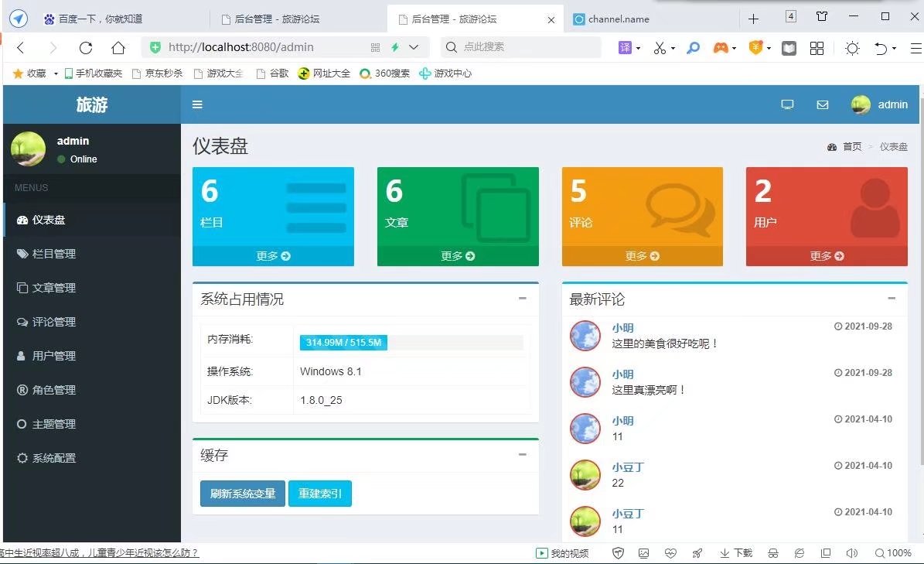Toggle the sidebar with the hamburger icon

point(197,104)
